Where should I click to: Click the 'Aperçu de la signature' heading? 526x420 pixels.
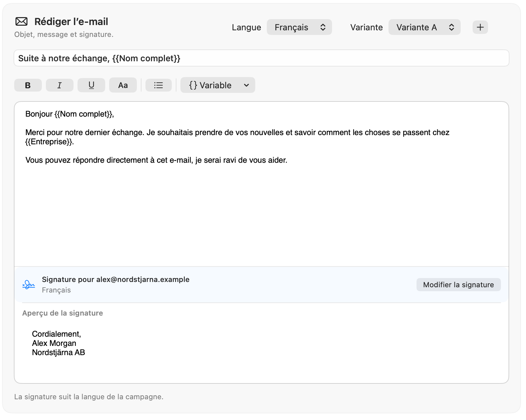[63, 313]
